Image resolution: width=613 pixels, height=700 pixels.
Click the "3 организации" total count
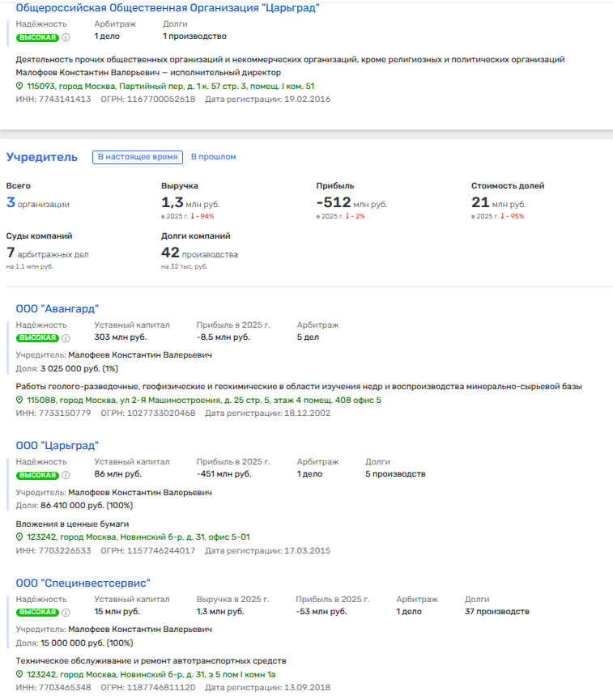tap(38, 204)
